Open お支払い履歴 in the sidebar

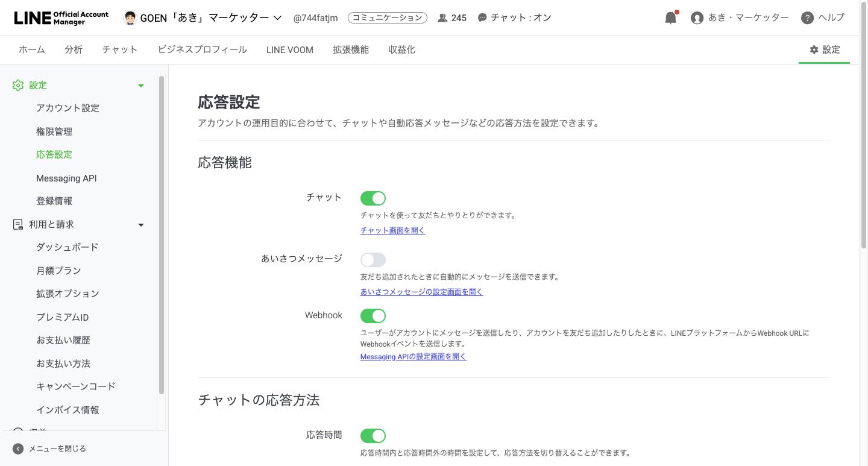[x=63, y=340]
